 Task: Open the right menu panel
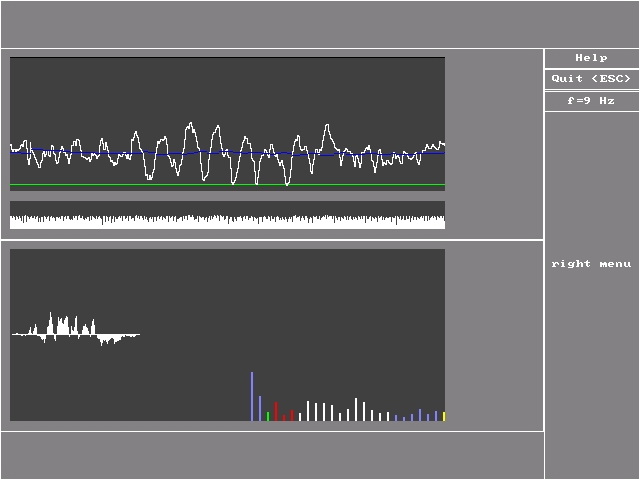591,264
